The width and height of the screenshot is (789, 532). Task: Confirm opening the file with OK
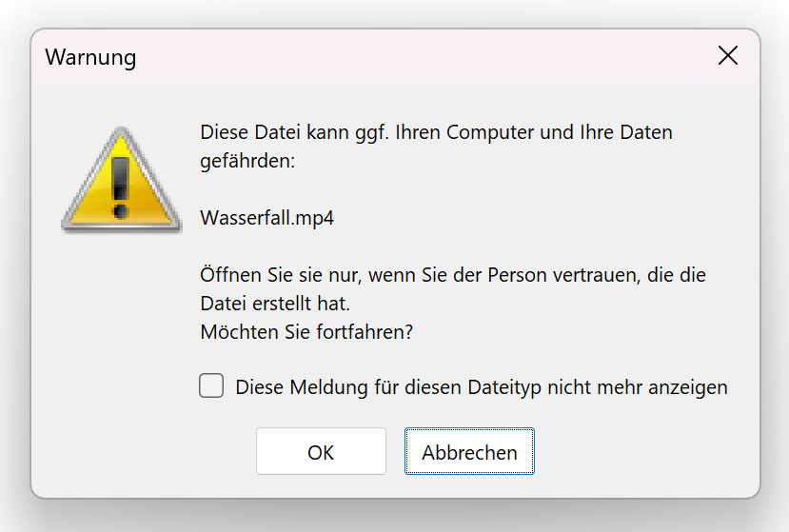pyautogui.click(x=321, y=451)
